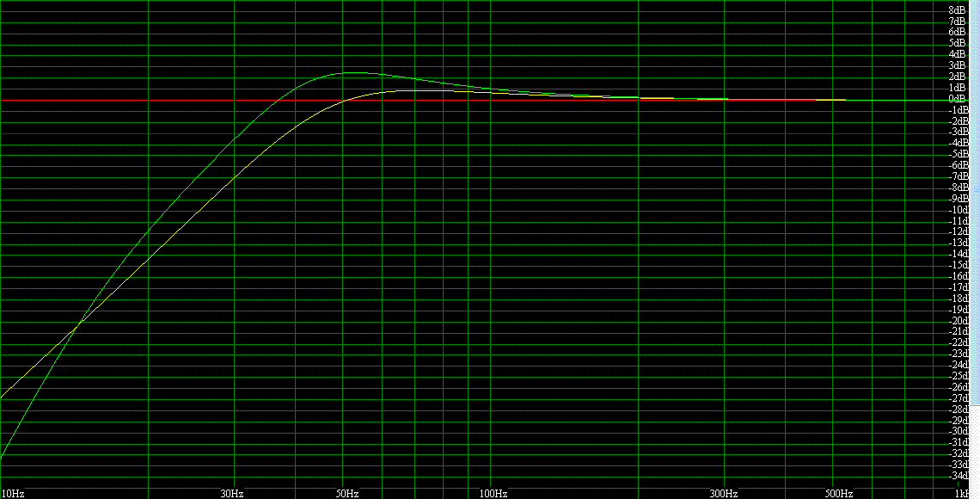Click the -3dB label on level scale

tap(956, 132)
